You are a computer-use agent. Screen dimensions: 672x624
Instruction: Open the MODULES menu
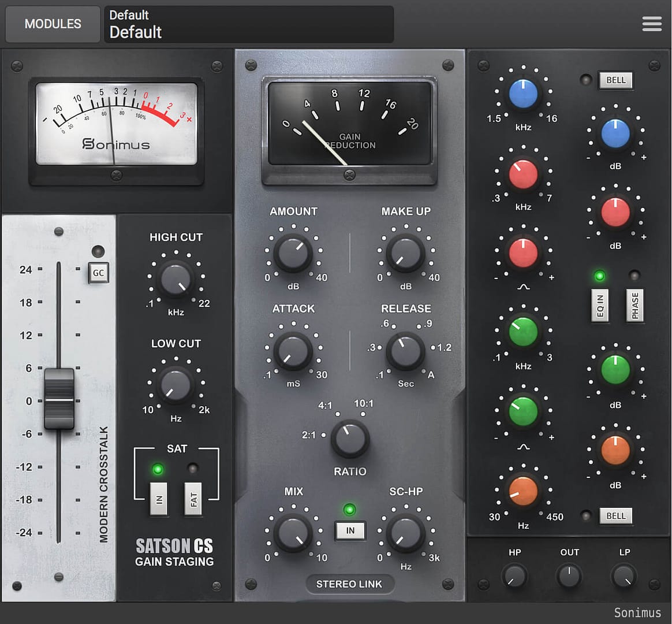pyautogui.click(x=53, y=24)
